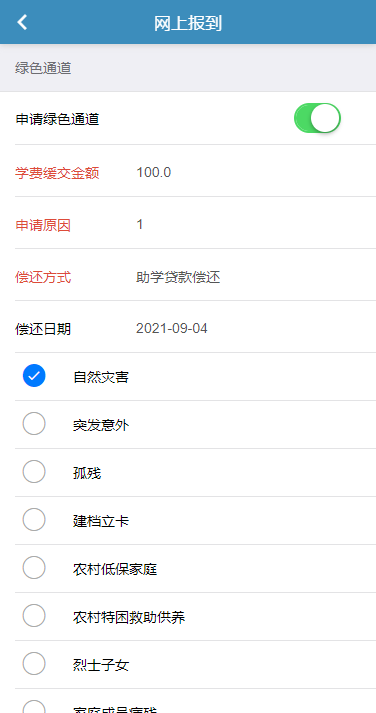The height and width of the screenshot is (713, 376).
Task: Tick the 建档立卡 option
Action: 34,520
